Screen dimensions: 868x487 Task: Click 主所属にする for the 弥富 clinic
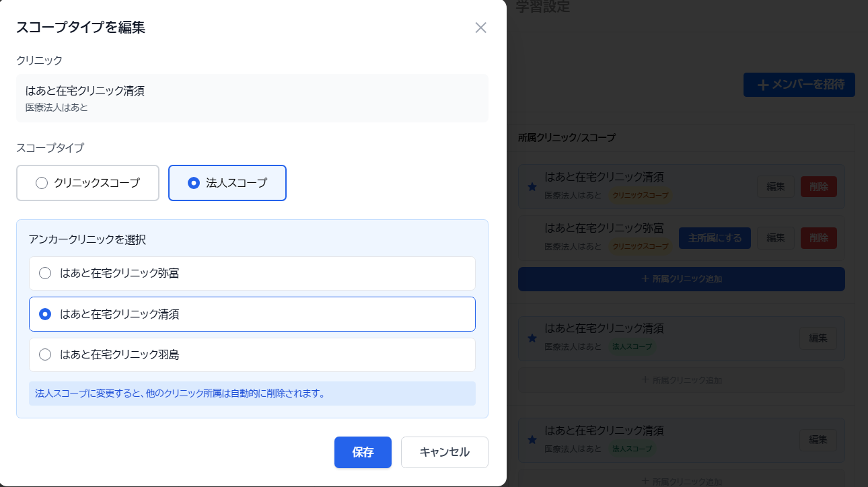(715, 238)
